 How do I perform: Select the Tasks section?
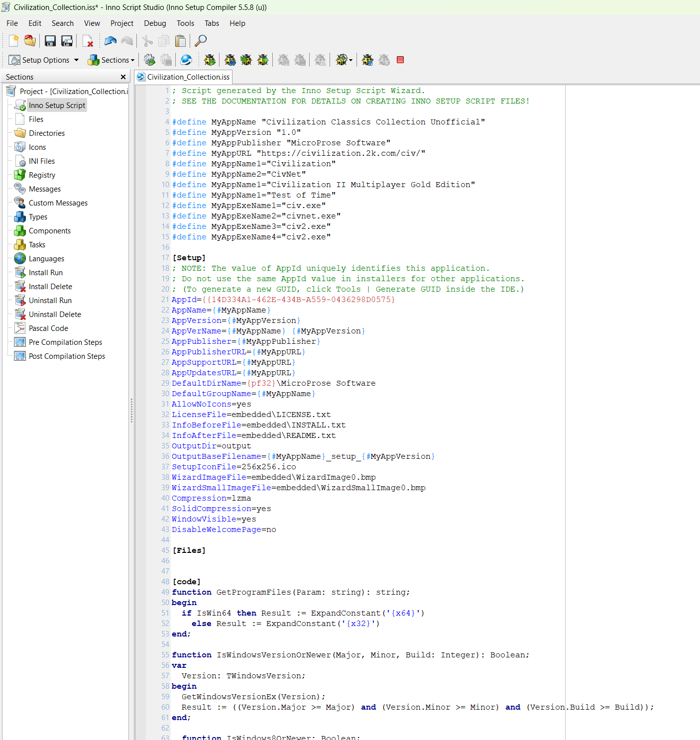pos(37,245)
